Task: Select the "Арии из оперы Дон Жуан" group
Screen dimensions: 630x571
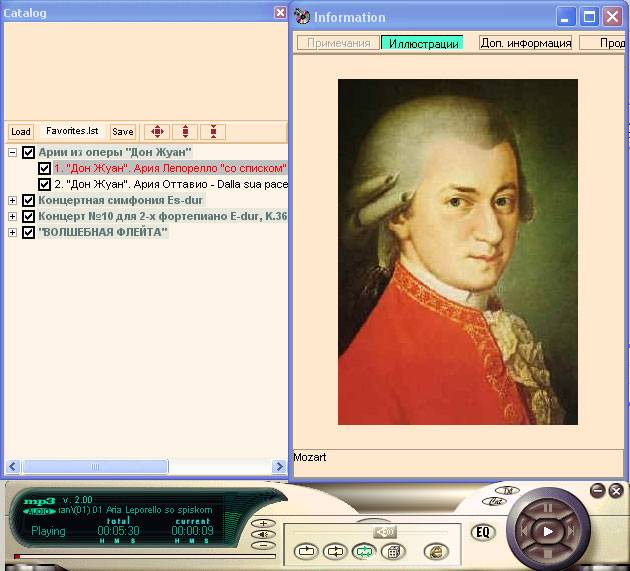Action: pos(115,152)
